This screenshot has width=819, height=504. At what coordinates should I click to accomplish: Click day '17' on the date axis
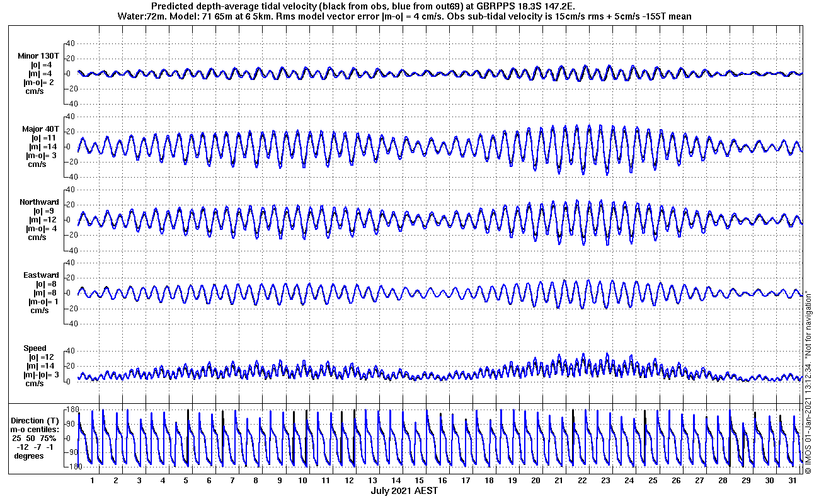point(466,480)
